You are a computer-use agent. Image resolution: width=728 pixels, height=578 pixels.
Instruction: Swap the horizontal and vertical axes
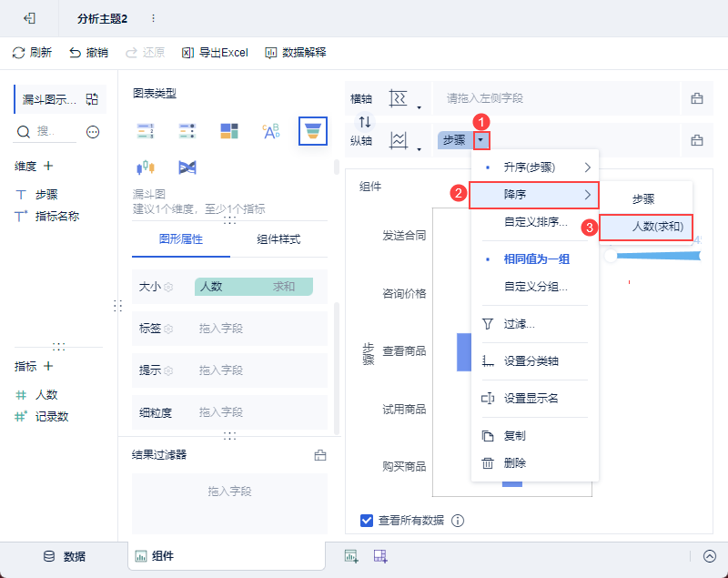click(x=365, y=122)
